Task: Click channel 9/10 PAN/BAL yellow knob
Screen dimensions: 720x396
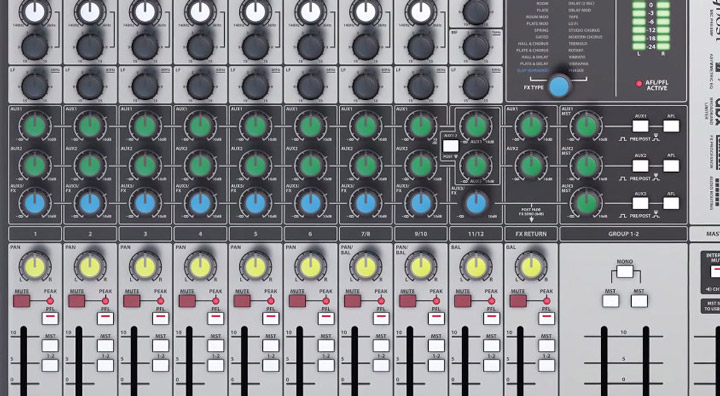Action: point(421,267)
